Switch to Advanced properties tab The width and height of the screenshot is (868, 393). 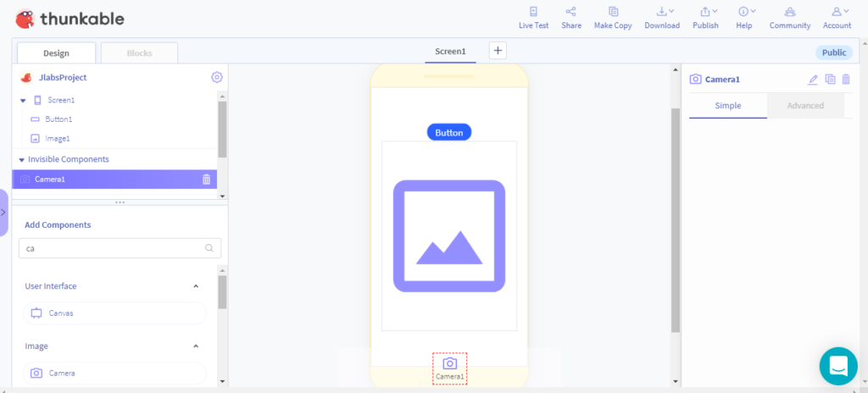point(805,106)
